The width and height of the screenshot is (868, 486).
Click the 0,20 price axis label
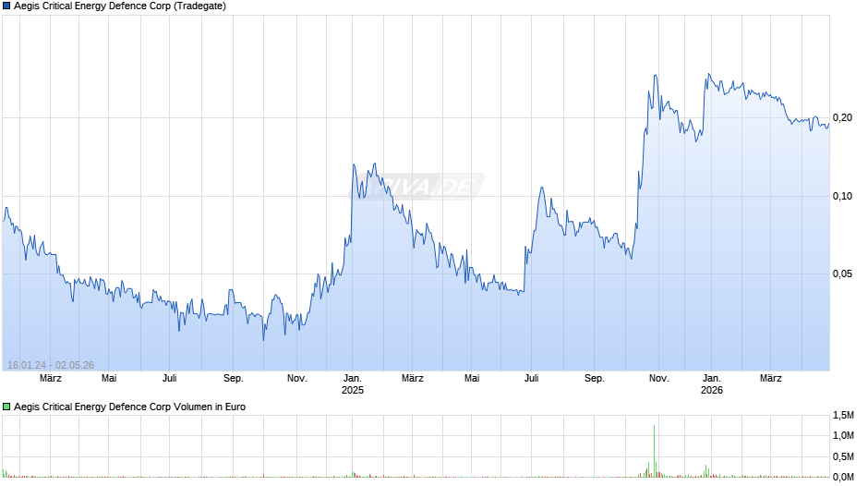click(842, 117)
